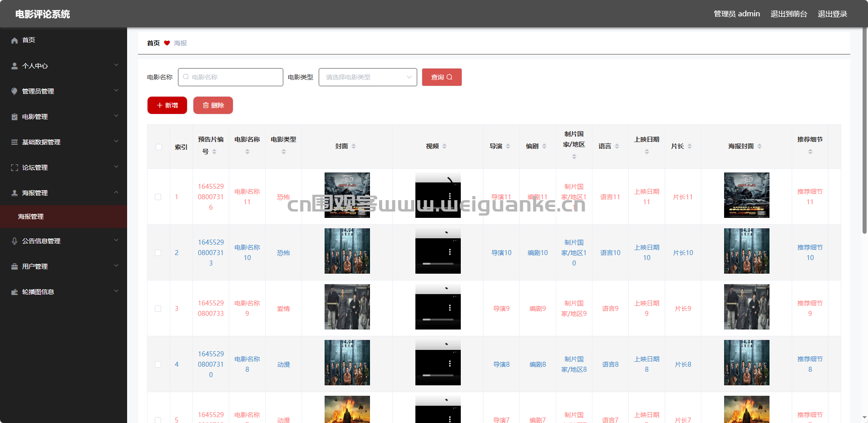
Task: Open the 封面 thumbnail in row 1
Action: [347, 195]
